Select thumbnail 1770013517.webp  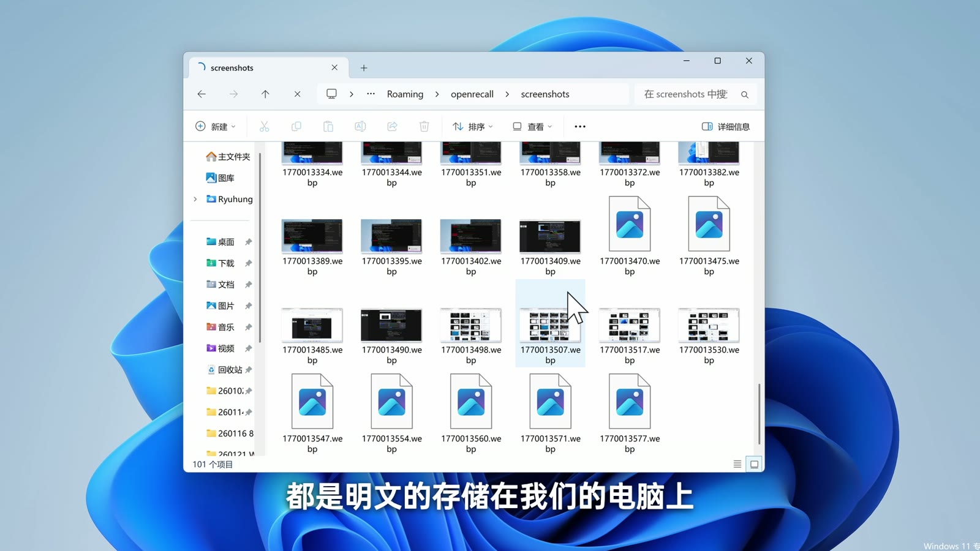(630, 325)
